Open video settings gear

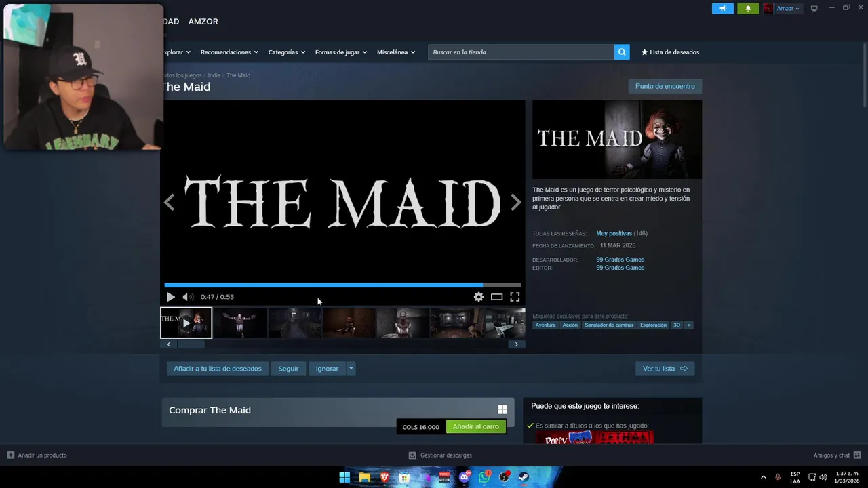tap(479, 297)
